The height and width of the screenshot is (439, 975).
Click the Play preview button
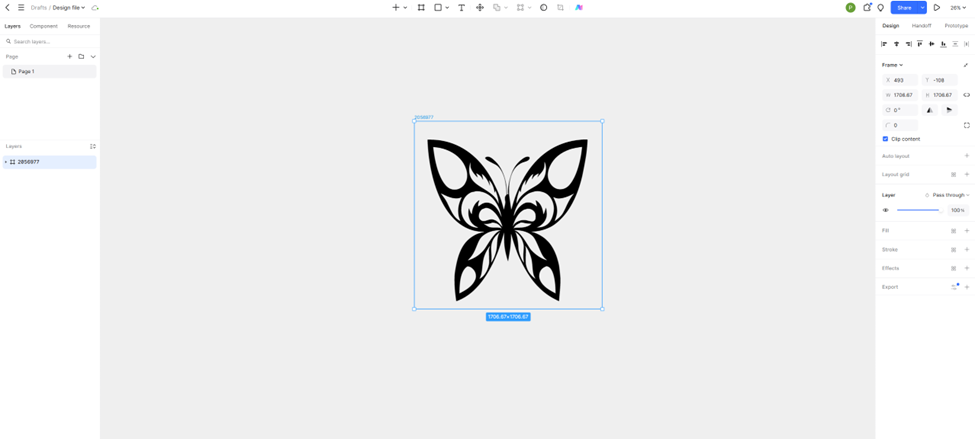[936, 7]
